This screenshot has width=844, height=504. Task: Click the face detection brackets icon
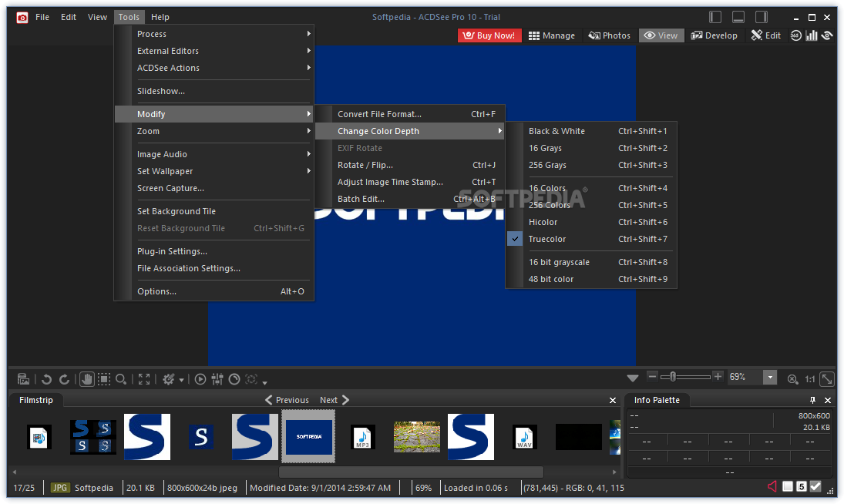point(251,379)
